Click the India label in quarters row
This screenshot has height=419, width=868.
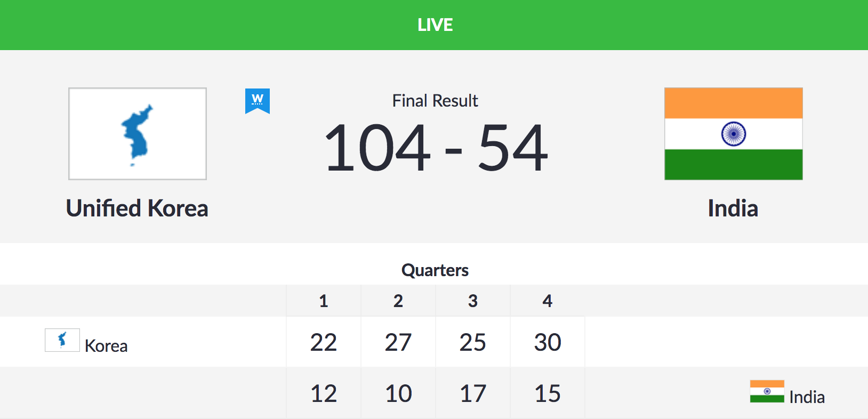click(807, 397)
